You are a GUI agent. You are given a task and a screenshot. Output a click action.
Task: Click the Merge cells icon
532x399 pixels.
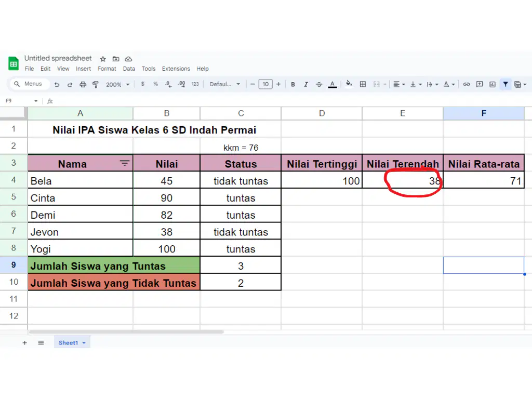[376, 85]
